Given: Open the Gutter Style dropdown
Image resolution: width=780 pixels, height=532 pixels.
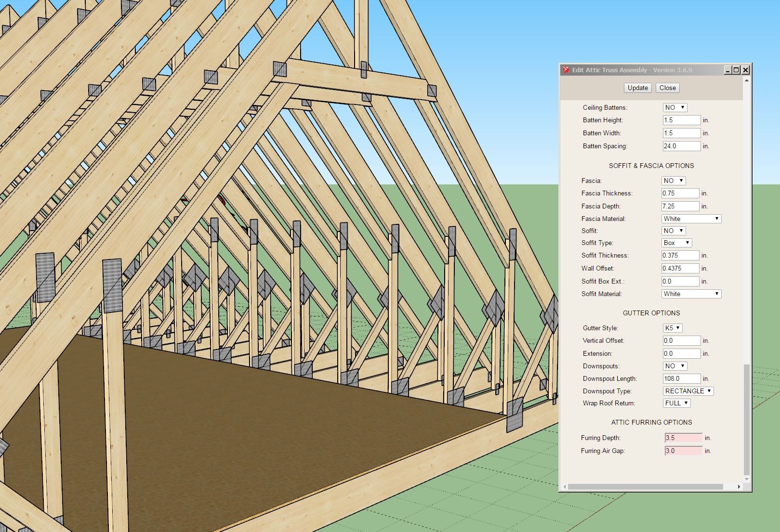Looking at the screenshot, I should (673, 328).
